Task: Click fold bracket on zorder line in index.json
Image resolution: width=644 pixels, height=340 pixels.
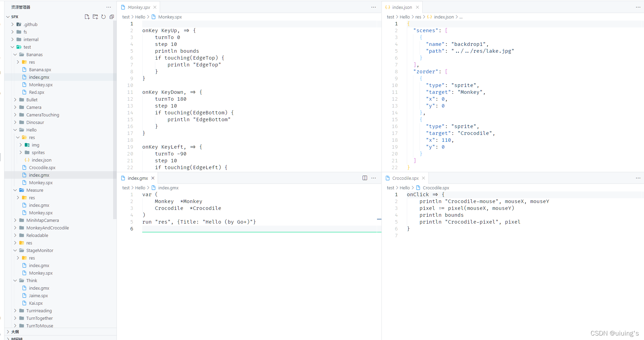Action: point(446,72)
